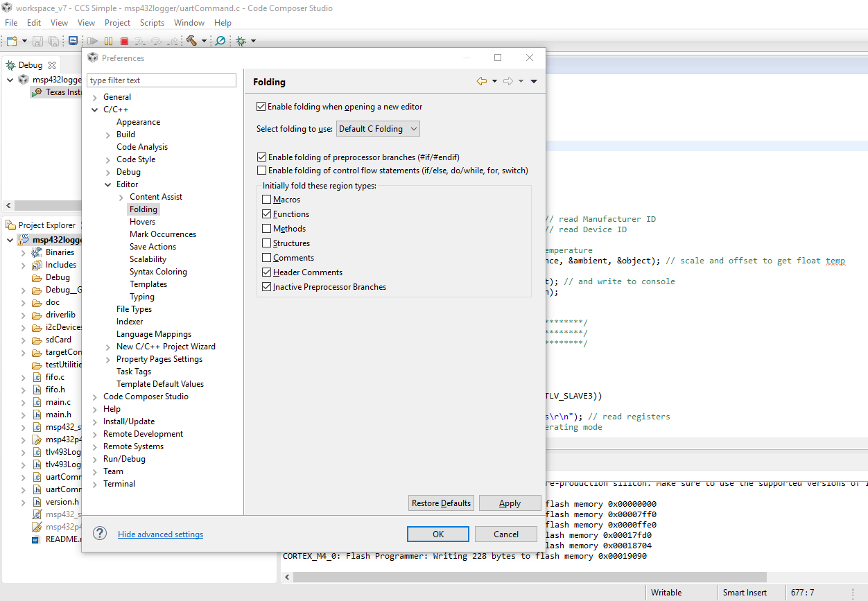Click the New file toolbar icon
Viewport: 868px width, 601px height.
click(12, 41)
